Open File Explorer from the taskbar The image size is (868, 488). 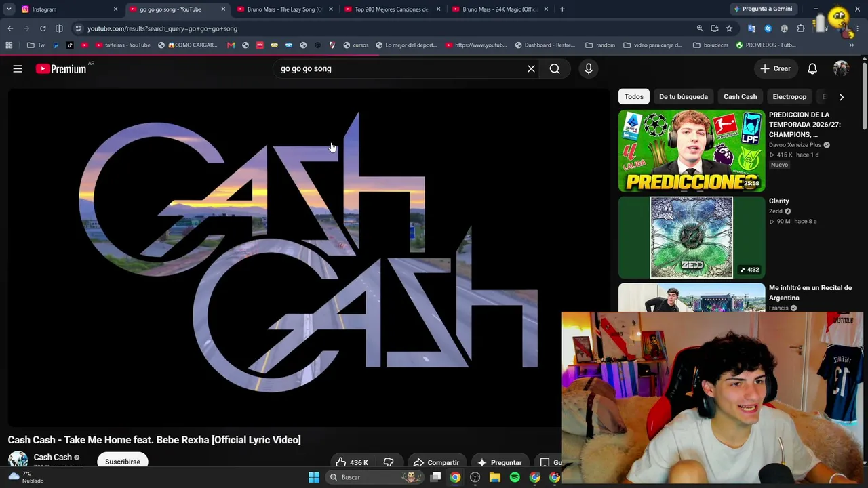point(495,477)
